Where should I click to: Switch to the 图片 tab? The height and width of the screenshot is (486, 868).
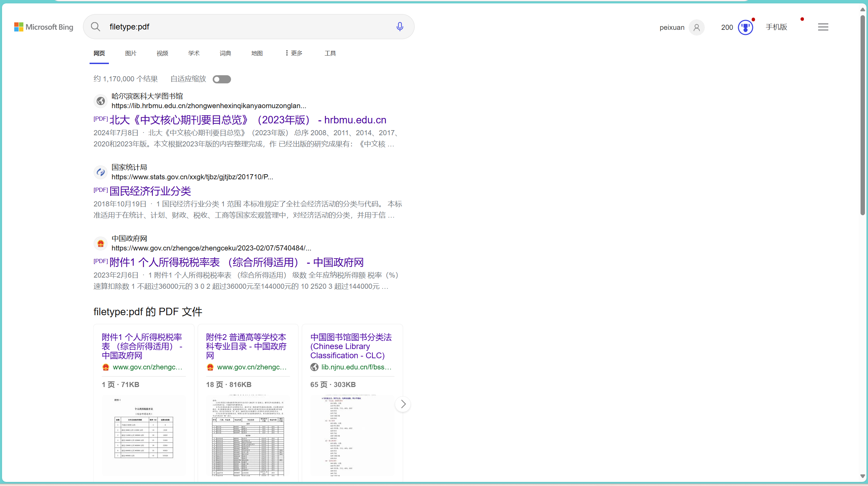click(131, 53)
